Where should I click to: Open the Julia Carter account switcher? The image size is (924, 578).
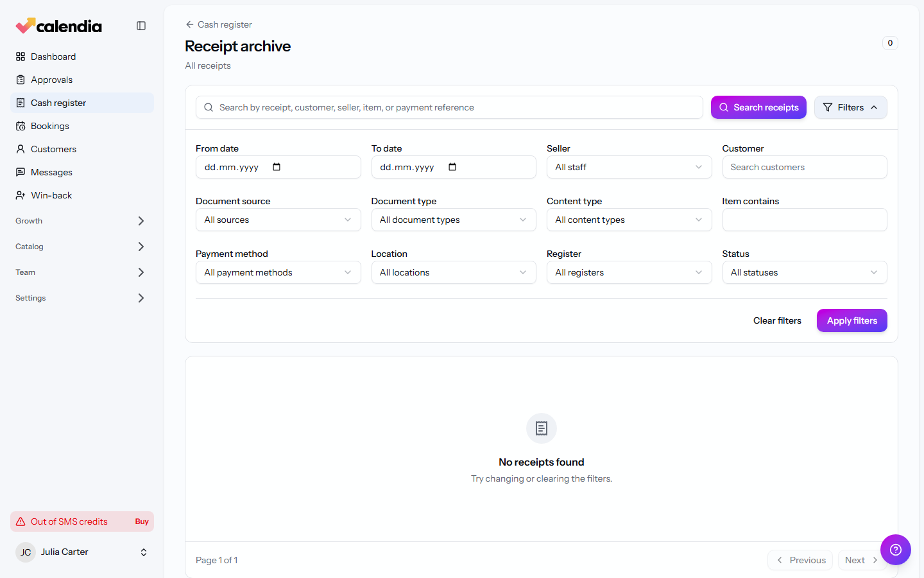(82, 552)
